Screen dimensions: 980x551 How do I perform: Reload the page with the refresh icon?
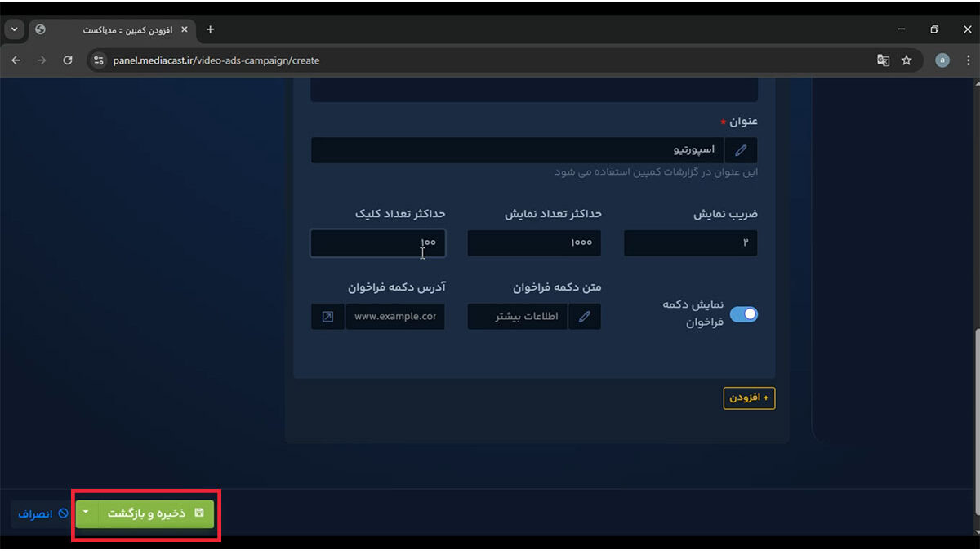[x=68, y=60]
